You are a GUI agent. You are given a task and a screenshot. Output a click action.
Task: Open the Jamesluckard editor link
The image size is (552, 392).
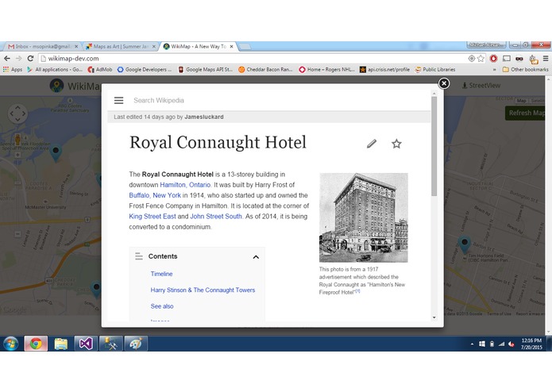204,117
